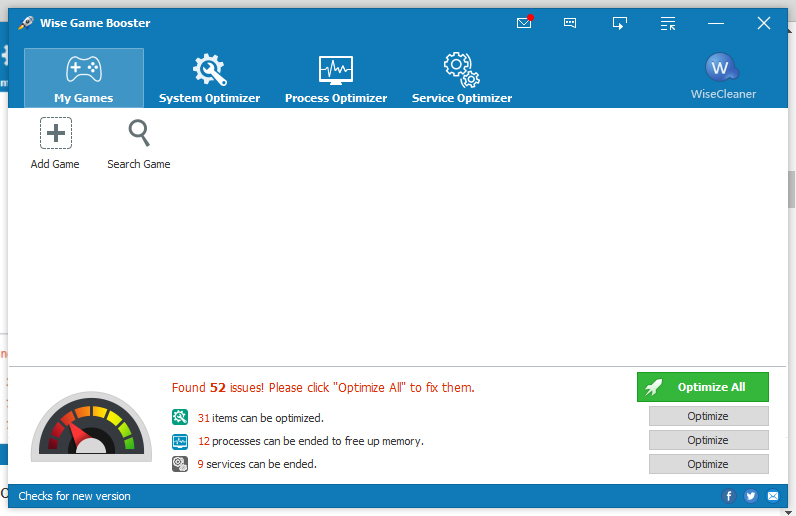The image size is (796, 516).
Task: Click Optimize for the 9 services
Action: pyautogui.click(x=708, y=464)
